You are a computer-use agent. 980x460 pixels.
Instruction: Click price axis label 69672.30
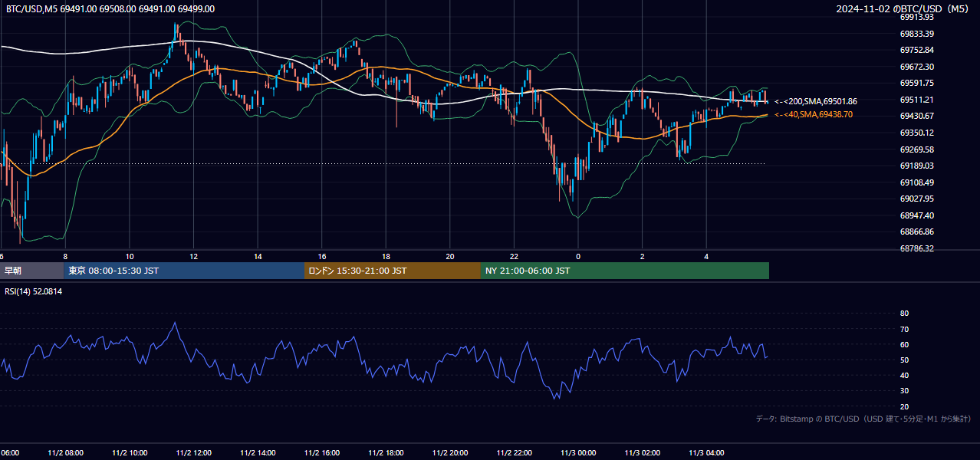click(x=916, y=67)
